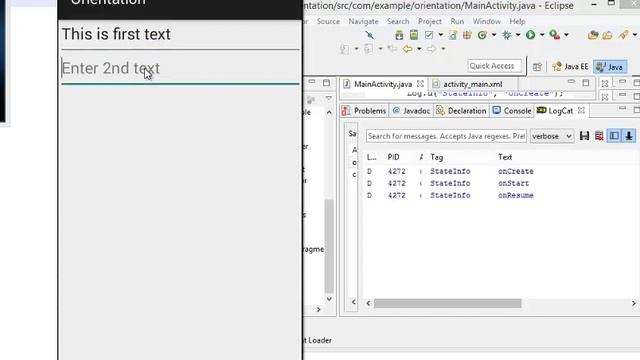The width and height of the screenshot is (640, 360).
Task: Open the Android SDK Manager toolbar icon
Action: 399,35
